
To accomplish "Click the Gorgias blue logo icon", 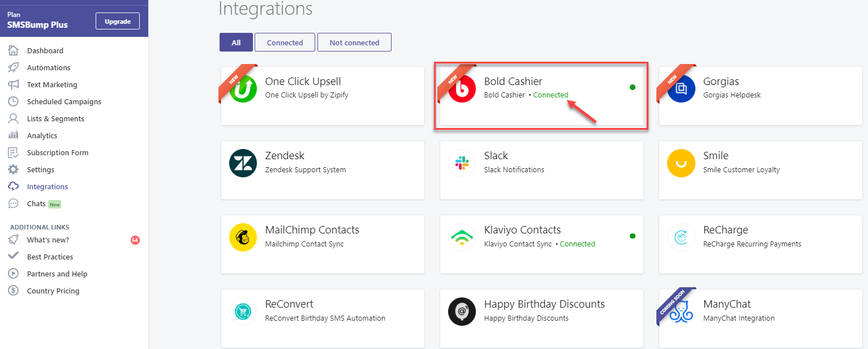I will (x=681, y=89).
